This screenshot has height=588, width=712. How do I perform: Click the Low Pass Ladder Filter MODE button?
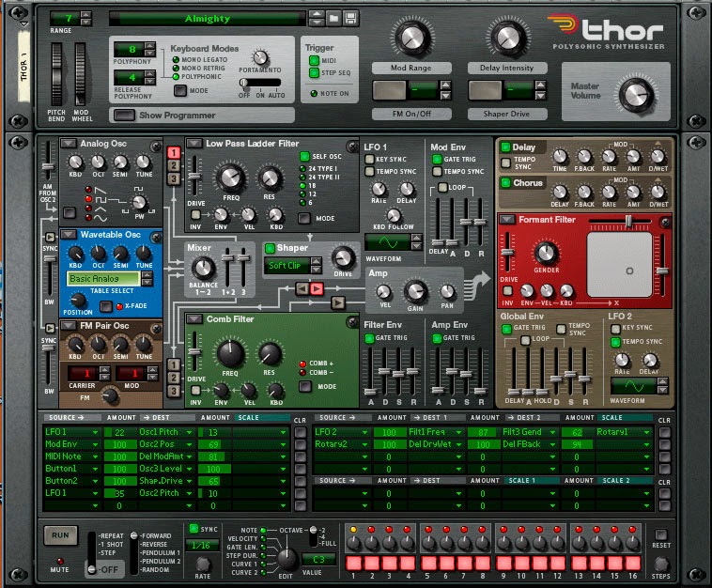tap(304, 219)
